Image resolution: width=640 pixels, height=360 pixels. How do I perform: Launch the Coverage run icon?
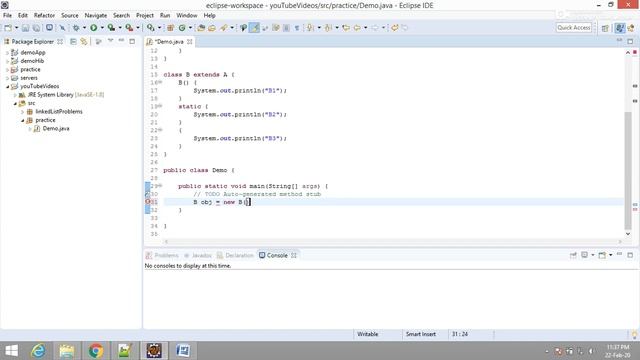[111, 28]
